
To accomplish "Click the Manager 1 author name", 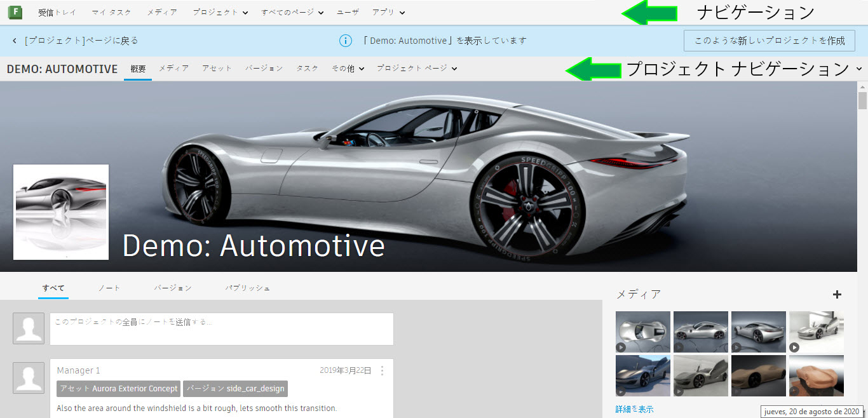I will (x=78, y=370).
